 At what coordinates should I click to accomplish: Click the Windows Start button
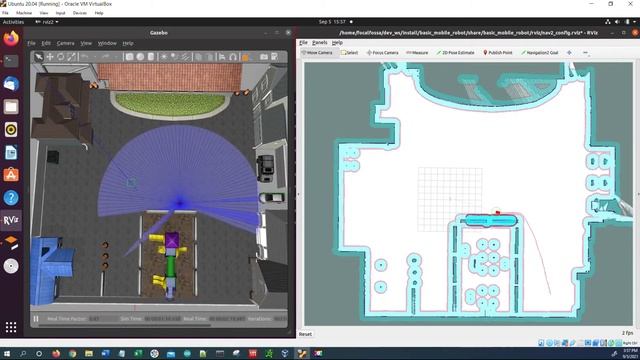click(7, 353)
